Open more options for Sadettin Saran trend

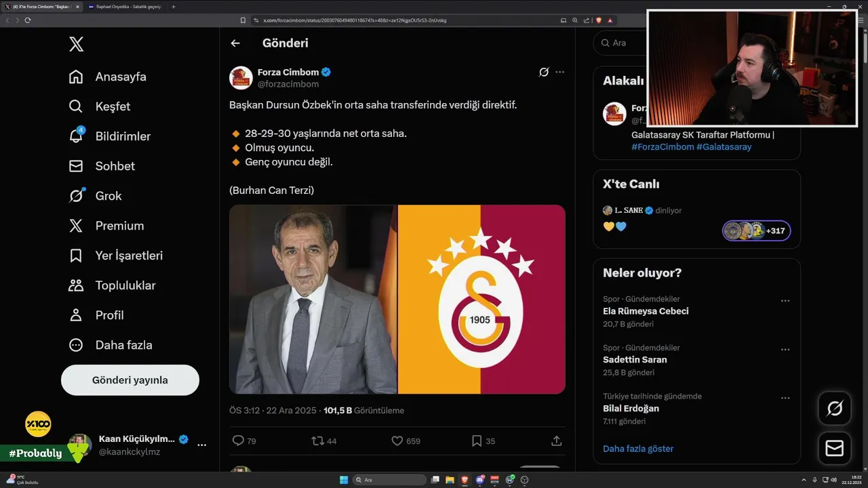tap(785, 350)
